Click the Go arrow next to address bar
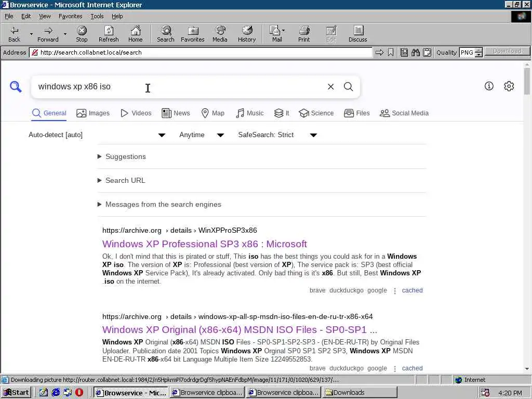The width and height of the screenshot is (532, 399). click(379, 52)
